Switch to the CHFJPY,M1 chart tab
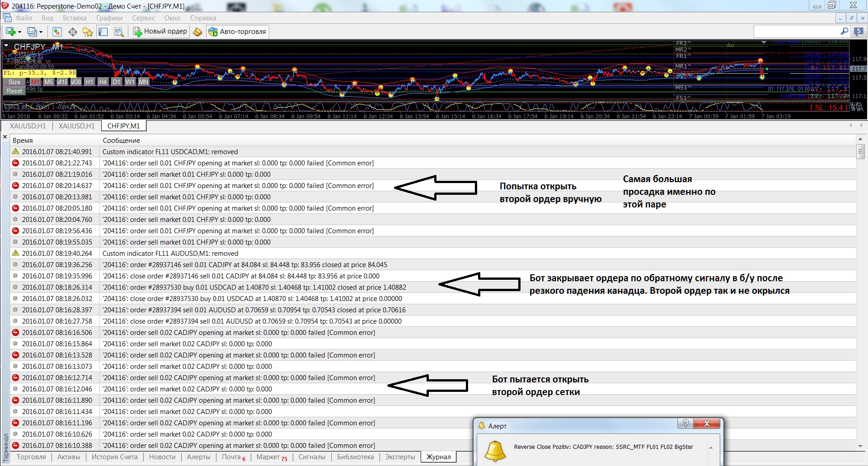868x466 pixels. click(123, 126)
